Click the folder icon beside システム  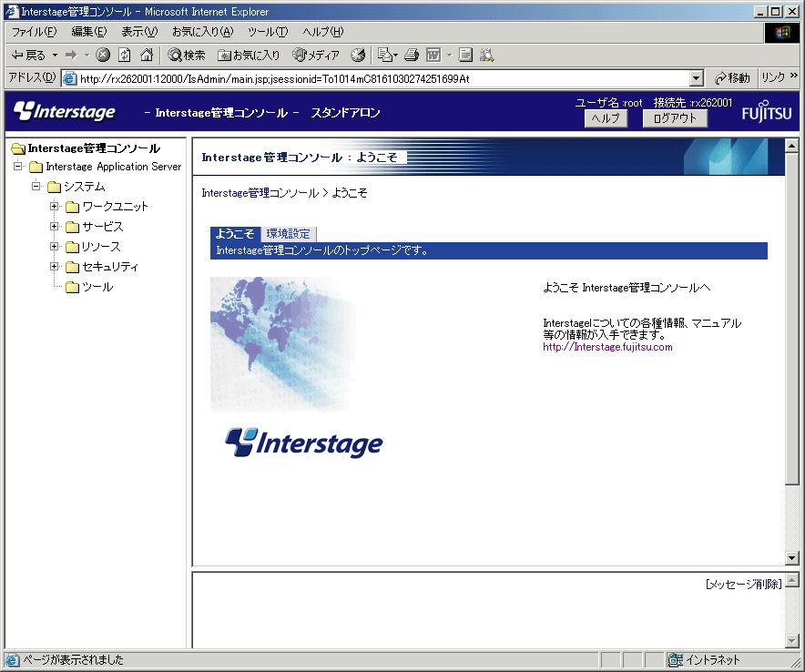(54, 187)
